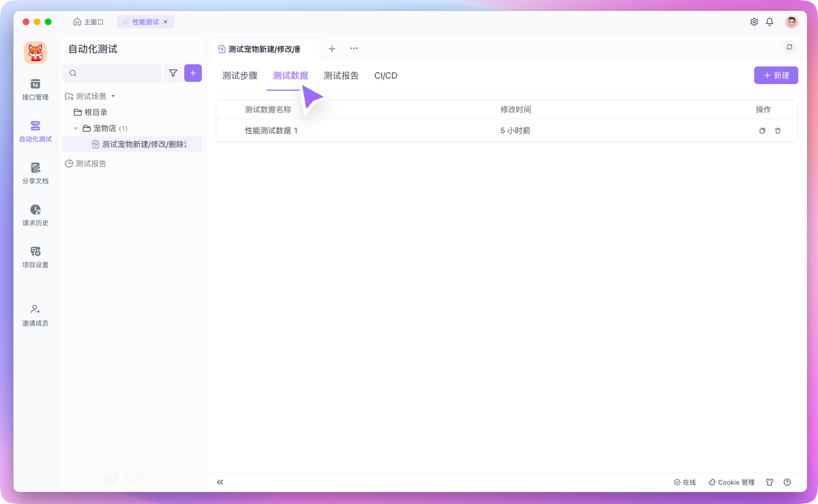This screenshot has height=504, width=818.
Task: Click the 在线 status indicator
Action: coord(685,482)
